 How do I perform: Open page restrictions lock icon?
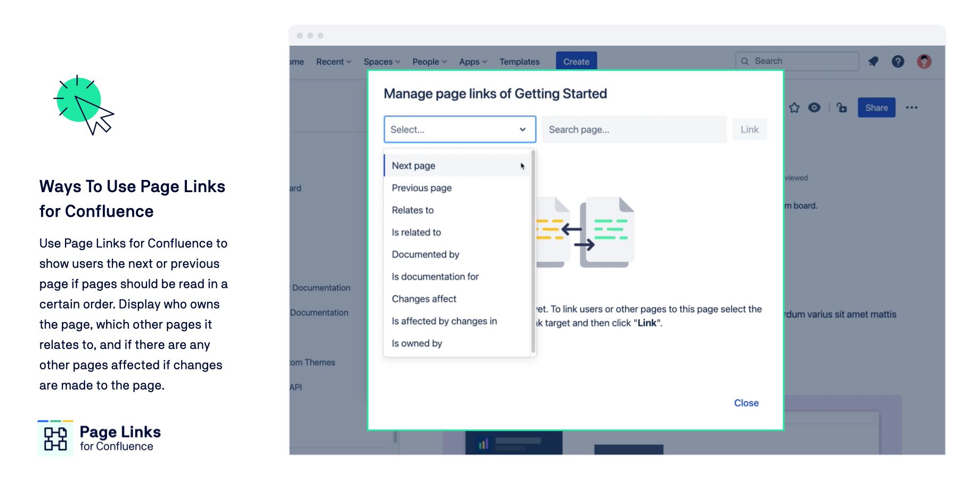(842, 108)
